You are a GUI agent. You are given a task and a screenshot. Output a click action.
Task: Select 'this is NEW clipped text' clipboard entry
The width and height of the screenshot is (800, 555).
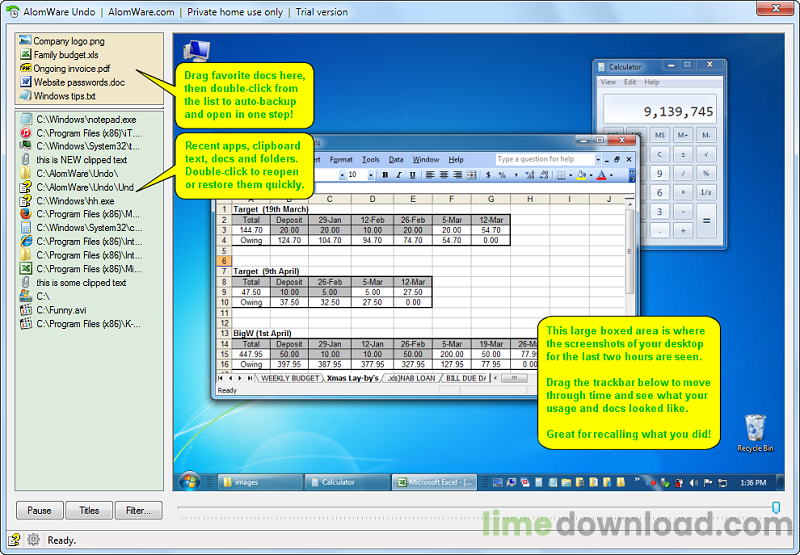tap(73, 160)
